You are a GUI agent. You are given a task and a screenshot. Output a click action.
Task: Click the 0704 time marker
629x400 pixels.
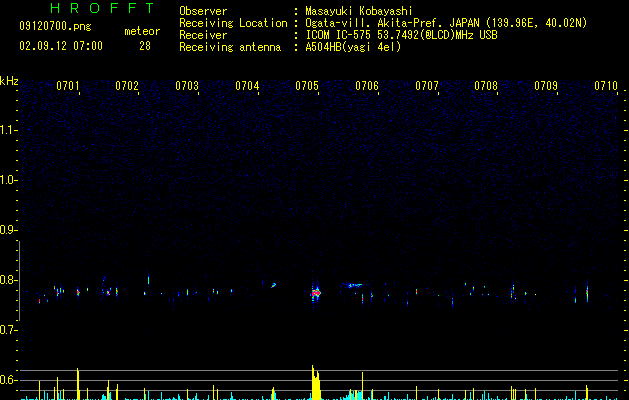tap(247, 86)
